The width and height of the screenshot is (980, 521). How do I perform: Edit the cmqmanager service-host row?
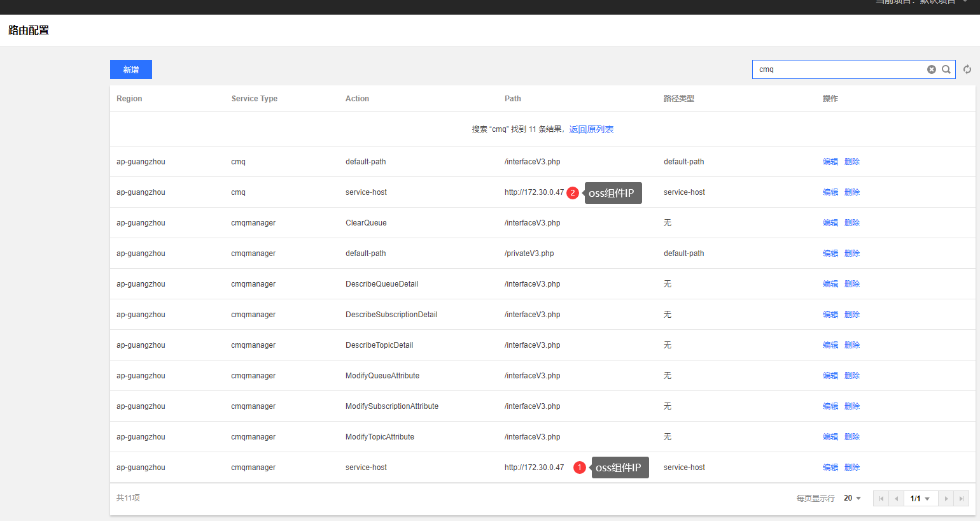[830, 467]
